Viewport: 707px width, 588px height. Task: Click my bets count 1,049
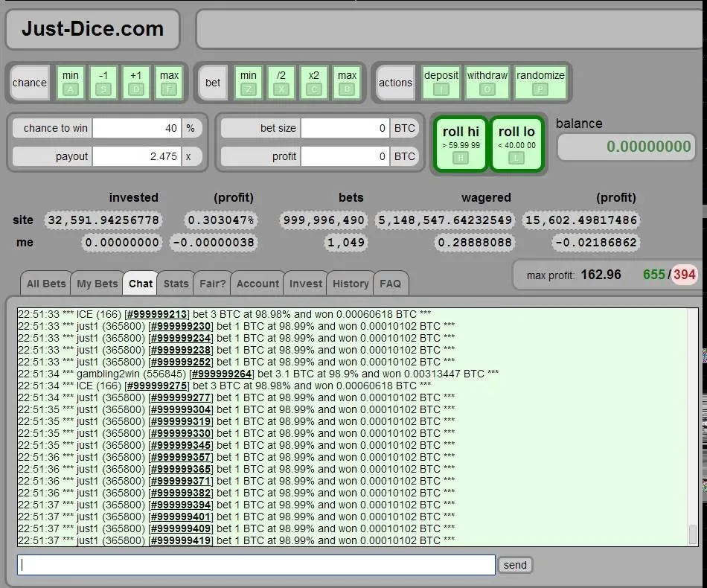[345, 243]
